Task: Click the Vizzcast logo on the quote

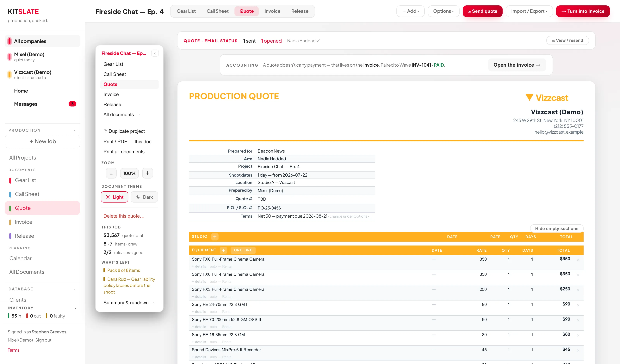Action: [547, 98]
